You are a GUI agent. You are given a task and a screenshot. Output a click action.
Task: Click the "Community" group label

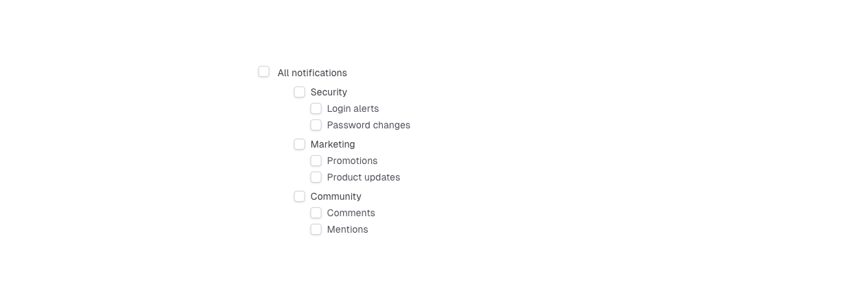pyautogui.click(x=336, y=196)
